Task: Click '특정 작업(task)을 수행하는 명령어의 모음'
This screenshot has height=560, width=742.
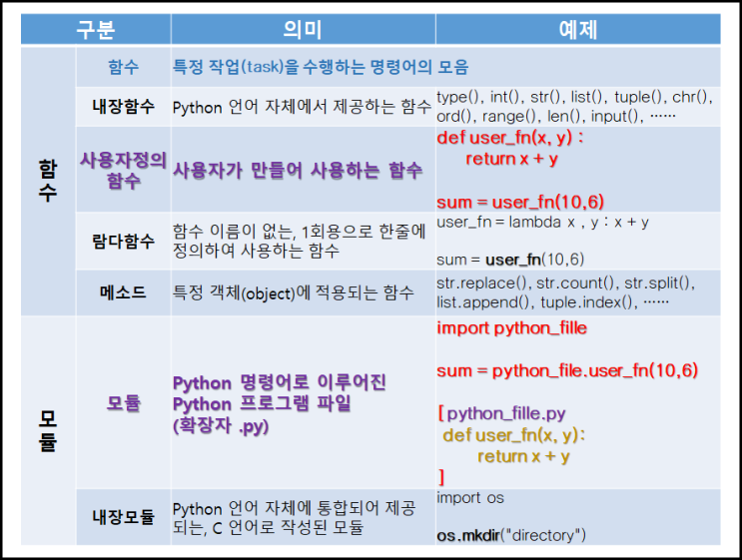Action: pos(321,67)
